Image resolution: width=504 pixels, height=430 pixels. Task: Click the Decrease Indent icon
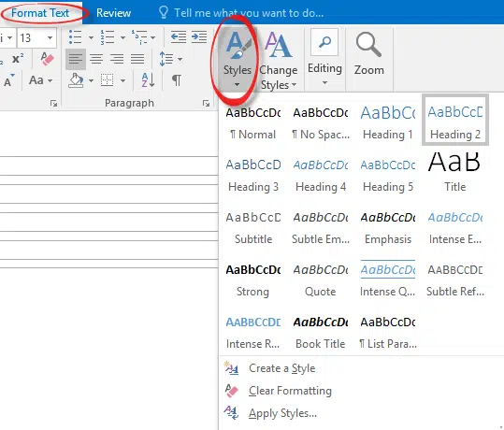178,37
